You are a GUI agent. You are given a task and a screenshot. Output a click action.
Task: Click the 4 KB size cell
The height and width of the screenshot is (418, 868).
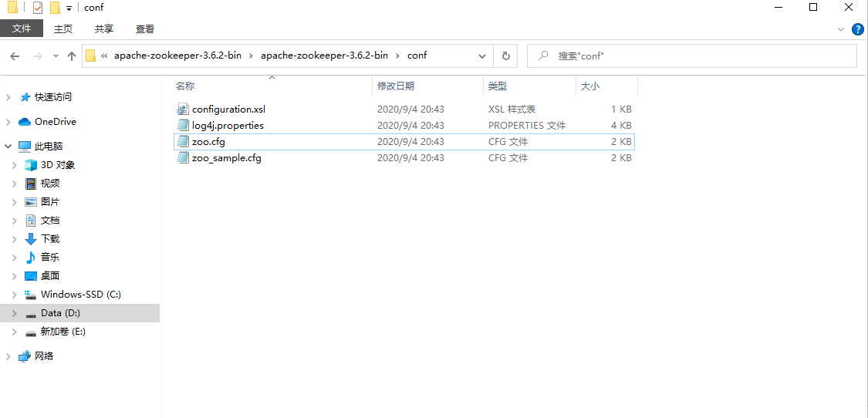click(x=621, y=126)
